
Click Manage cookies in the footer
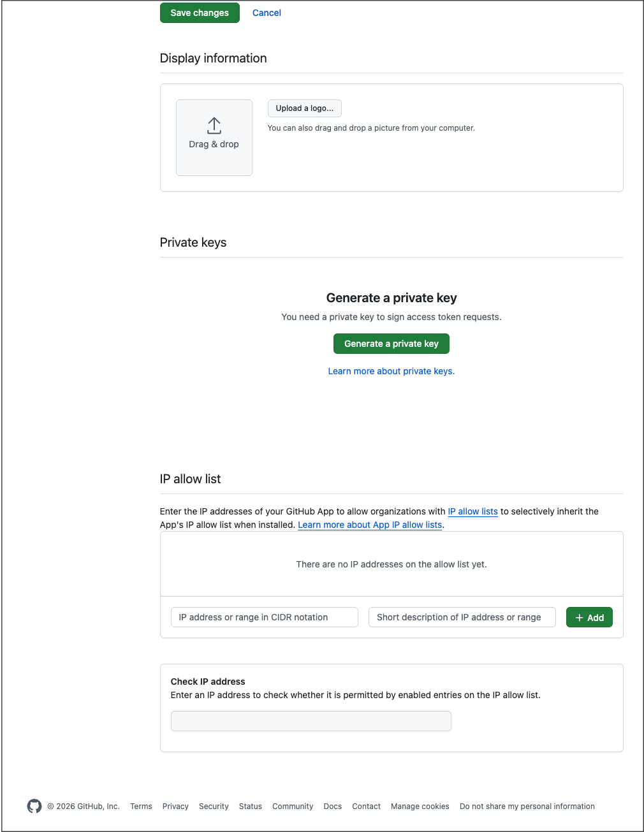point(420,806)
